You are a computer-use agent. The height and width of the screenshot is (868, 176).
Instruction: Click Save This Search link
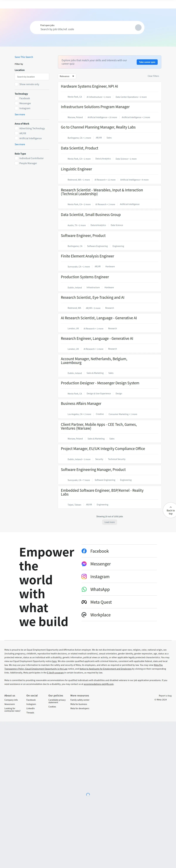tap(24, 57)
